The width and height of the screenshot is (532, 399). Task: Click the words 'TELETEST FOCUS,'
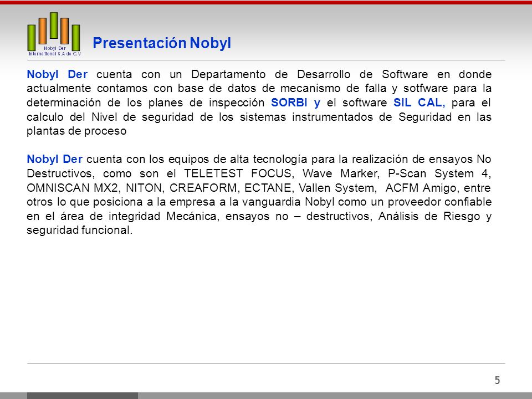(x=239, y=173)
